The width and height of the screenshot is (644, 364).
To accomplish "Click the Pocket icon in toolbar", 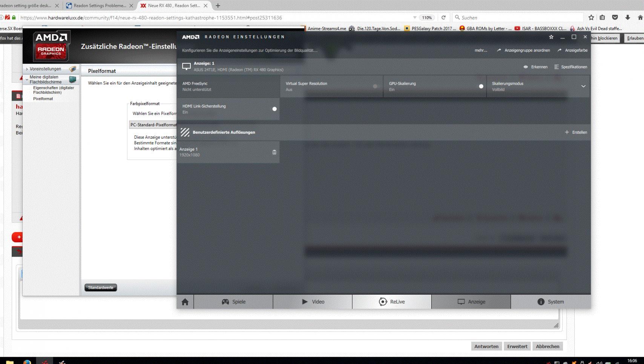I will 615,17.
